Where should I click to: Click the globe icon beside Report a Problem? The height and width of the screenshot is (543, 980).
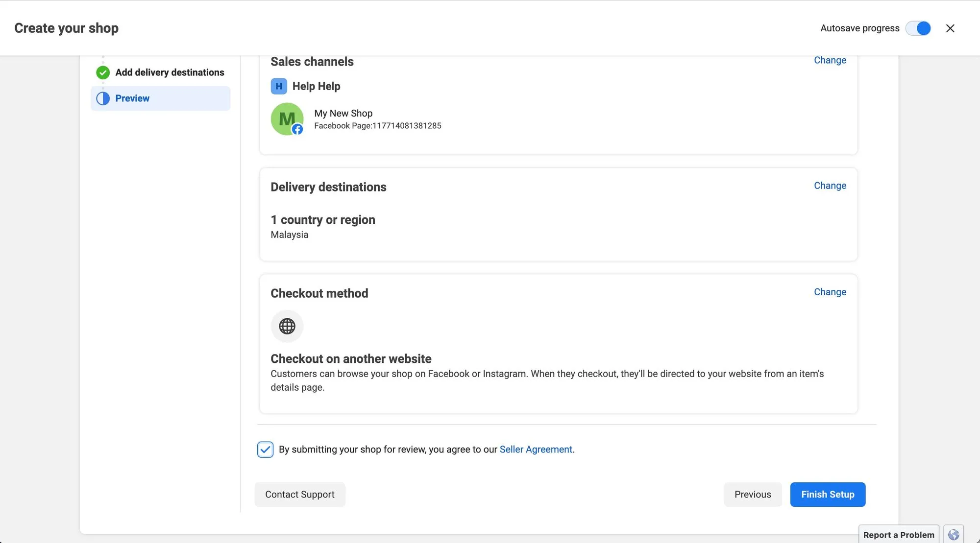954,535
